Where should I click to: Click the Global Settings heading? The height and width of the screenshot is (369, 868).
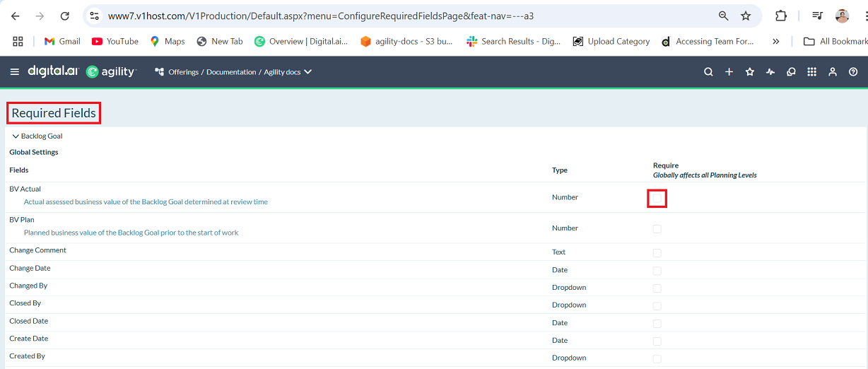34,152
